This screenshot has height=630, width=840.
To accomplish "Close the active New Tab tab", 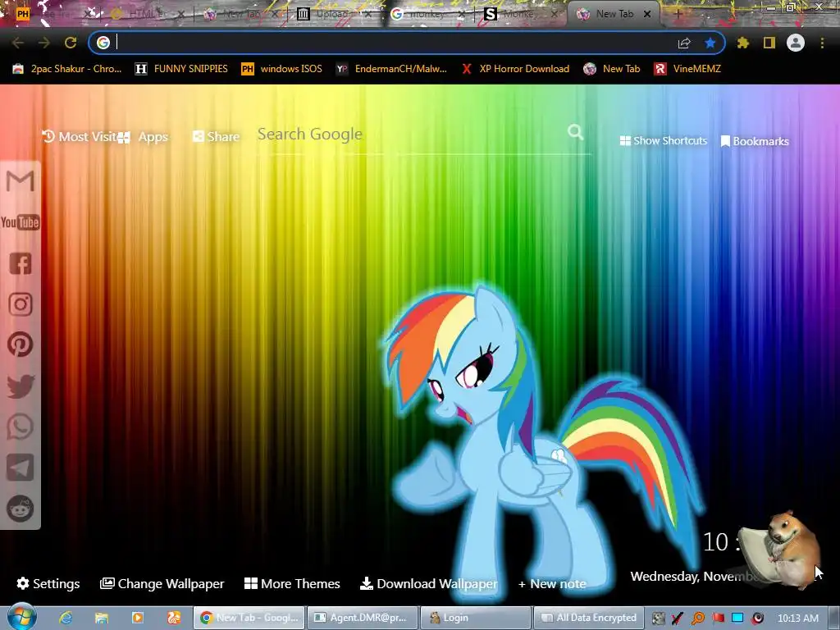I will [647, 15].
